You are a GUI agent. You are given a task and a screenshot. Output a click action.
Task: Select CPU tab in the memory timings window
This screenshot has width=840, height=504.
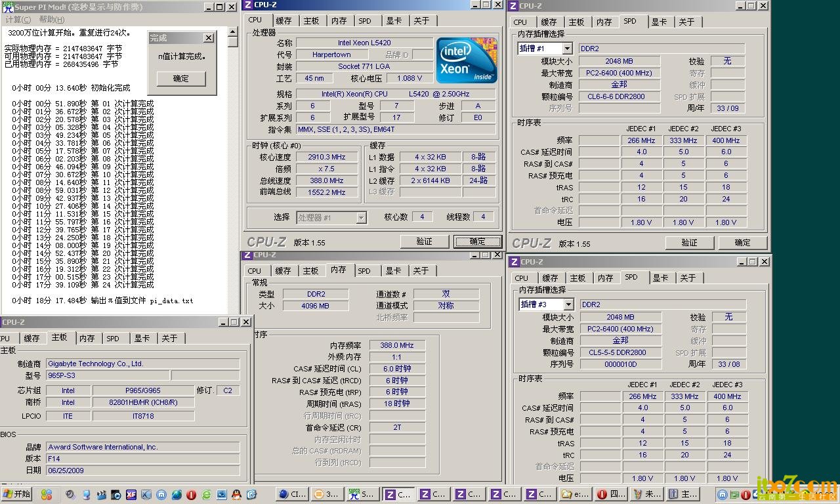click(x=255, y=270)
